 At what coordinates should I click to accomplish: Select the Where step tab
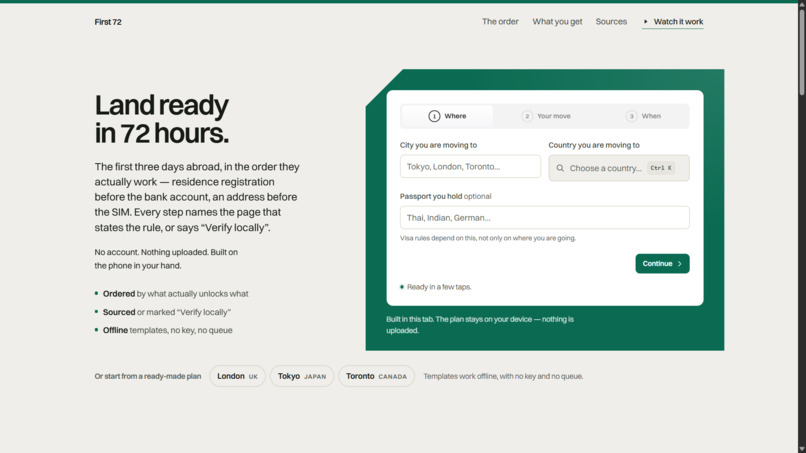pyautogui.click(x=447, y=116)
